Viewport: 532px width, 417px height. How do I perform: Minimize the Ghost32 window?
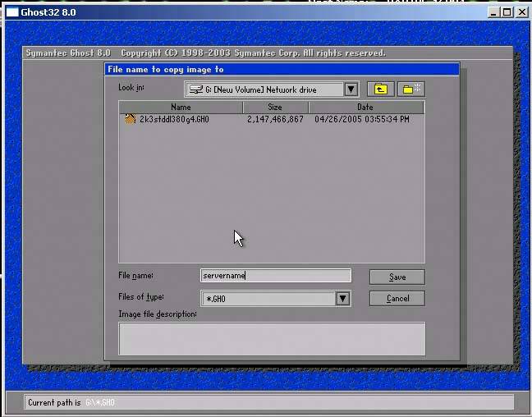pos(493,12)
